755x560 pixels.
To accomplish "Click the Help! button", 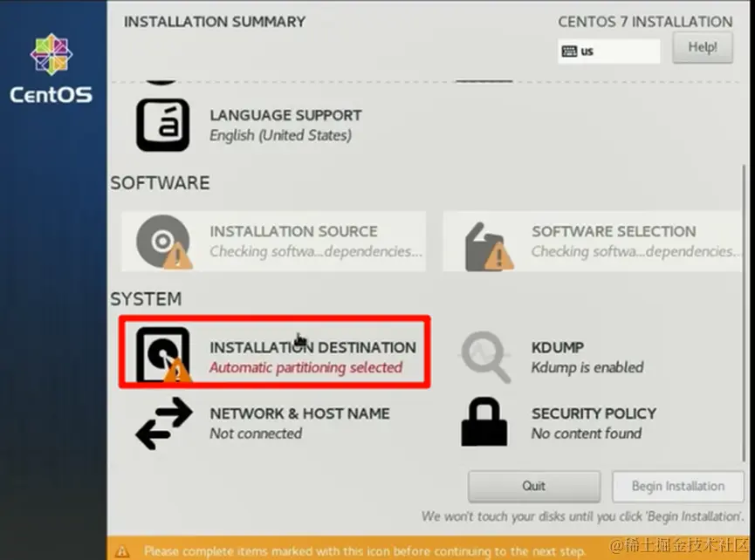I will pyautogui.click(x=703, y=47).
